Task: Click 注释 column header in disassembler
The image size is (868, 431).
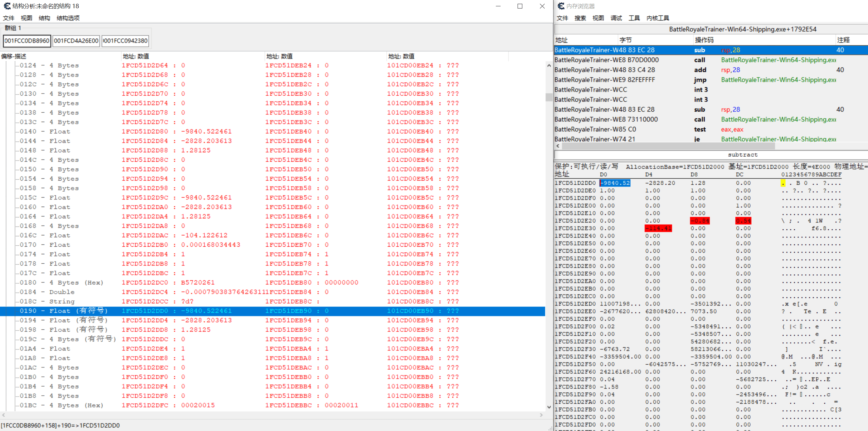Action: tap(852, 40)
